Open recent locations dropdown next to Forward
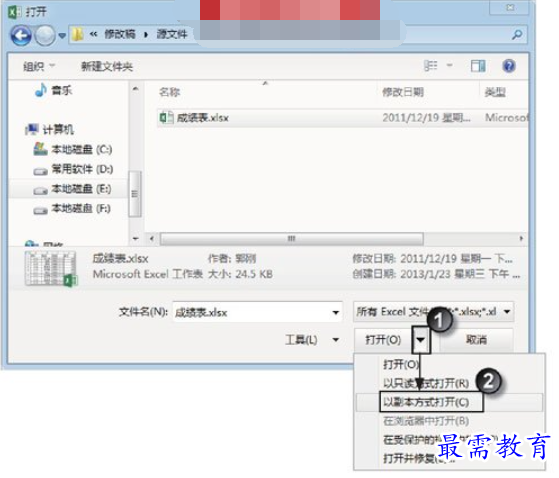Viewport: 559px width, 478px height. 62,36
